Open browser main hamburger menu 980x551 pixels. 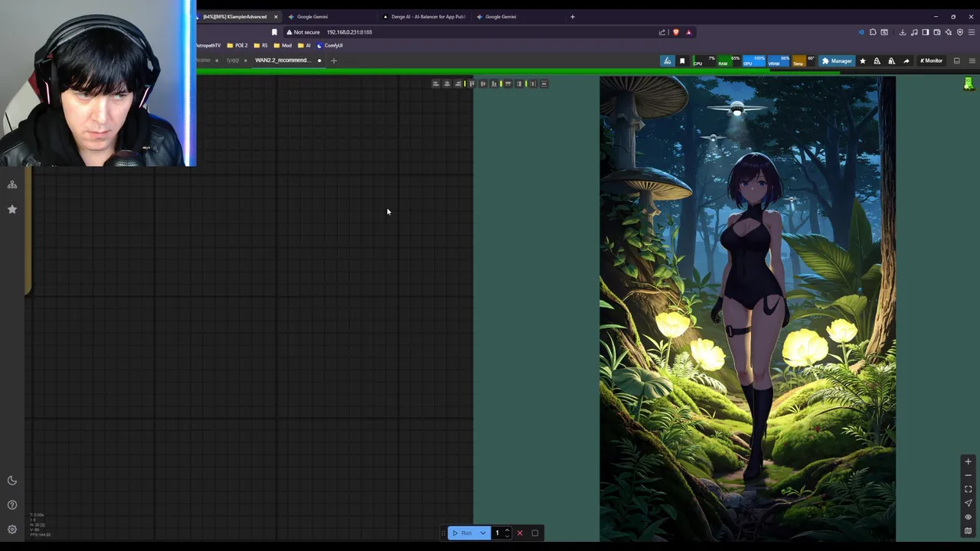pos(972,32)
